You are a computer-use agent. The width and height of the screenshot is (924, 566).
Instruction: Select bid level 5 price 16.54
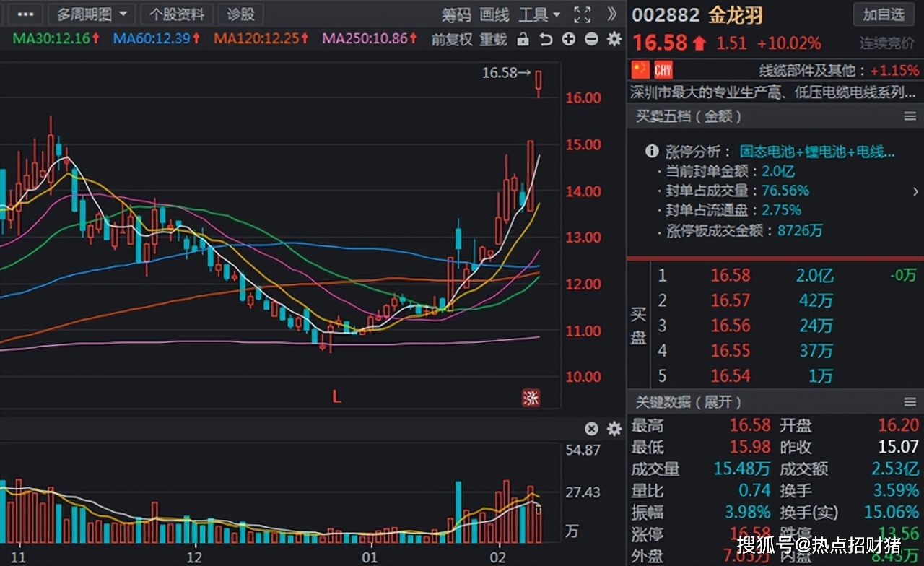click(731, 376)
